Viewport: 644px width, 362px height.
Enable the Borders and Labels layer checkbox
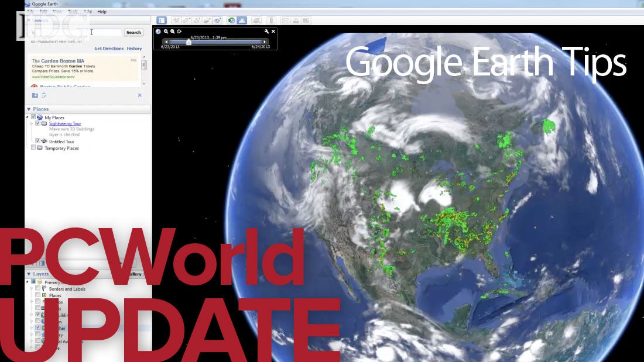coord(38,288)
